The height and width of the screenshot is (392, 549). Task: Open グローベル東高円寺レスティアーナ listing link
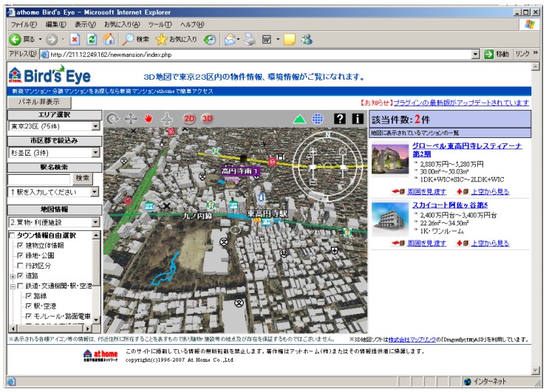point(467,150)
